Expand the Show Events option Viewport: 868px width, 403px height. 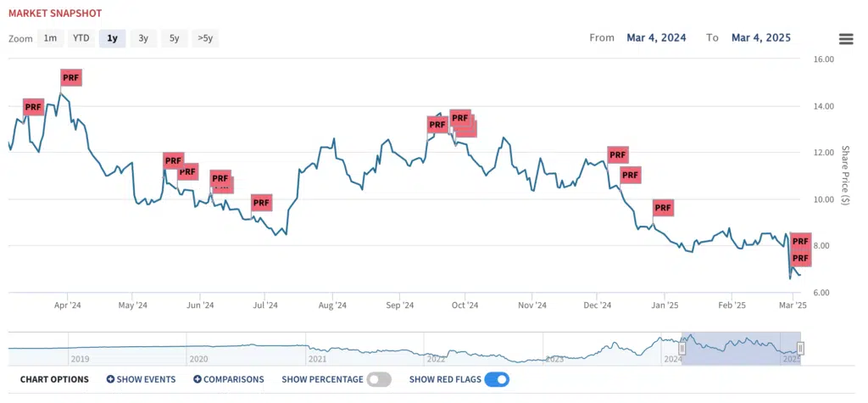[142, 380]
